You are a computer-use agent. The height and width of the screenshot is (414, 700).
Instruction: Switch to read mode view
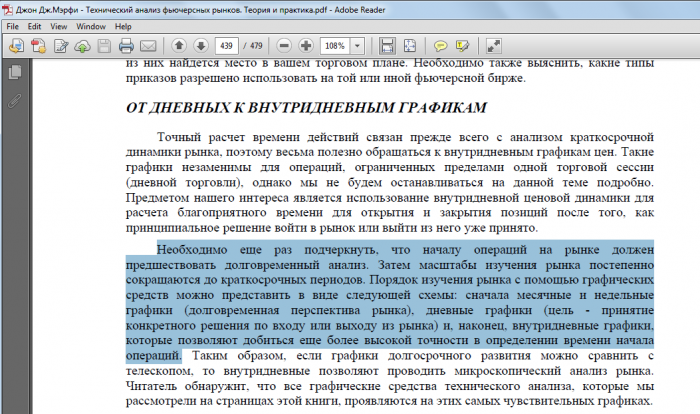tap(493, 46)
